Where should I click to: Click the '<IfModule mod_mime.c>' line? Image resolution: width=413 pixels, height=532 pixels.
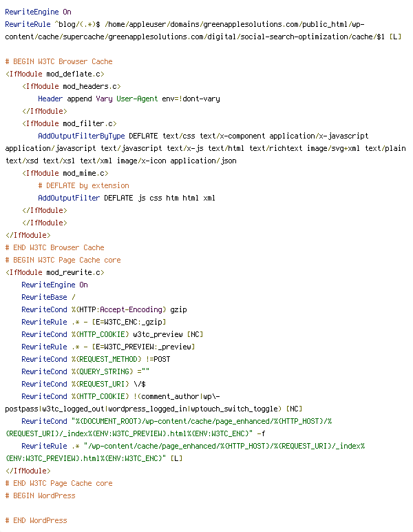(65, 173)
